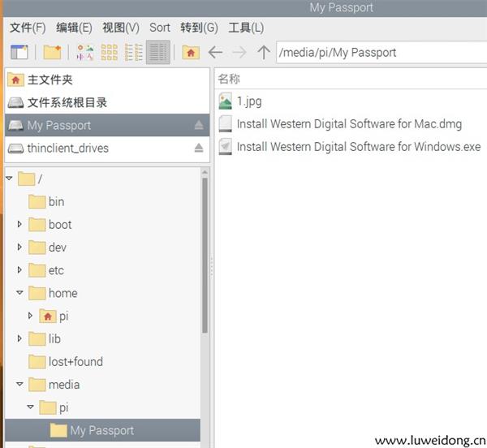Click the new window toolbar icon
This screenshot has width=487, height=448.
pyautogui.click(x=19, y=53)
